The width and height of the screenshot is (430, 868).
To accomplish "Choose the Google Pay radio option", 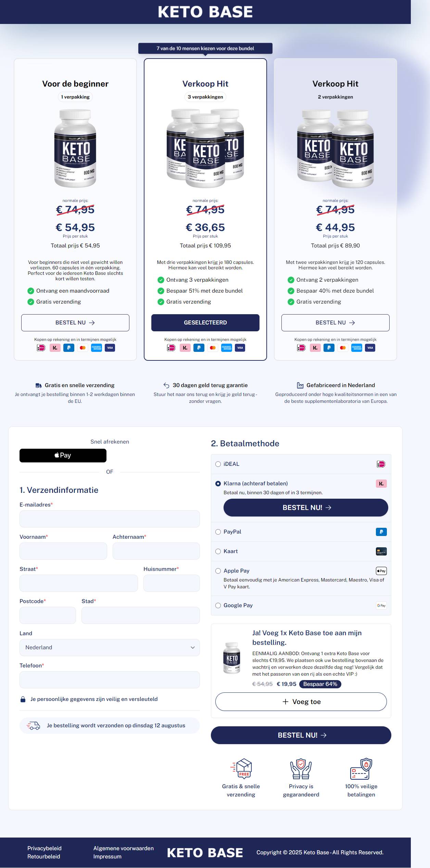I will coord(218,605).
